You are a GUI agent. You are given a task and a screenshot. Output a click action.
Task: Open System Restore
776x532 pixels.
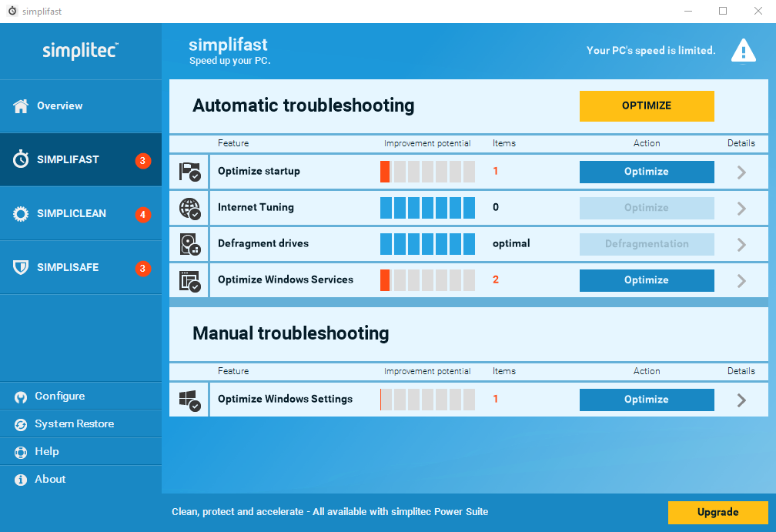click(81, 423)
